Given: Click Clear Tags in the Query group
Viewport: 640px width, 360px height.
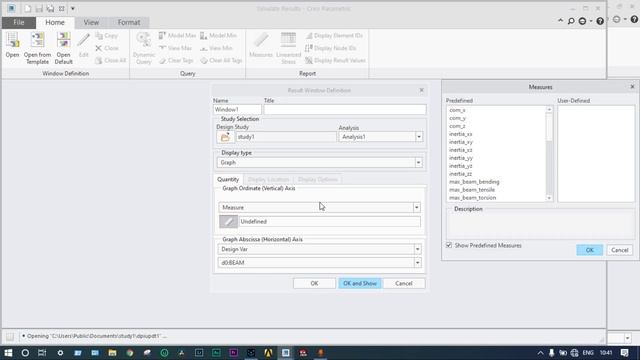Looking at the screenshot, I should pyautogui.click(x=176, y=60).
